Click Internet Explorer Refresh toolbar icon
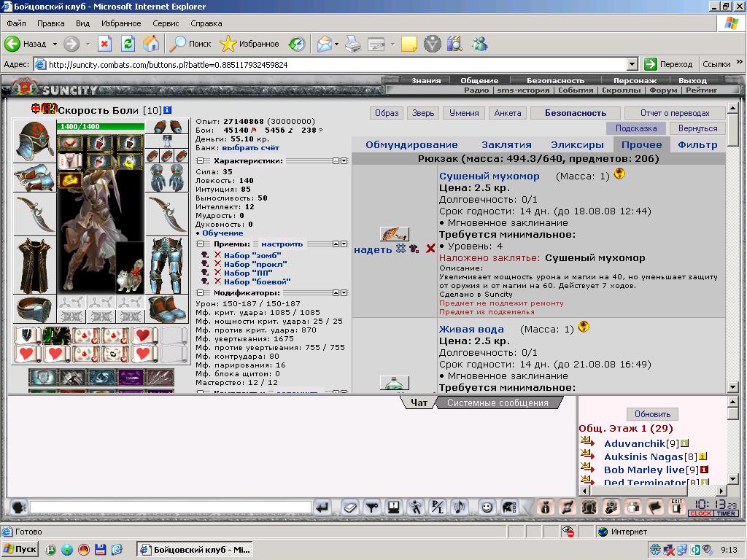The width and height of the screenshot is (747, 560). coord(128,44)
